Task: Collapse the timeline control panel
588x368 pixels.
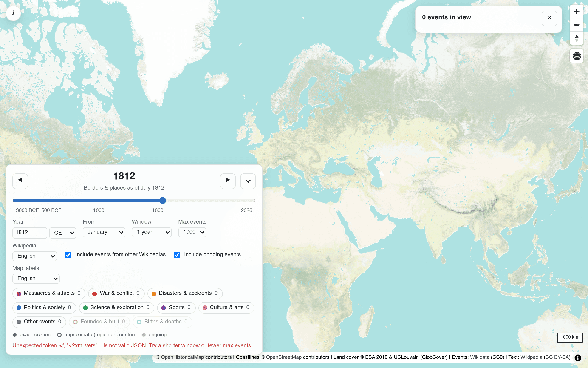Action: point(248,181)
